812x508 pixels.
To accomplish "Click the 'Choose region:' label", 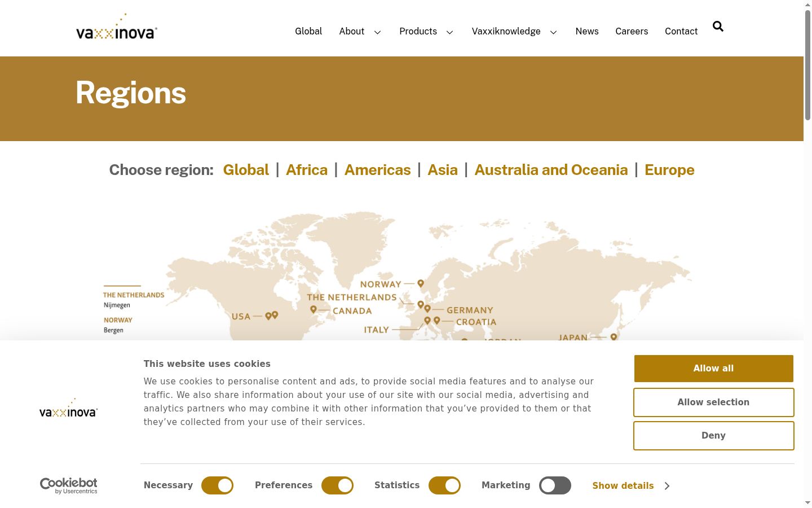I will pyautogui.click(x=161, y=170).
